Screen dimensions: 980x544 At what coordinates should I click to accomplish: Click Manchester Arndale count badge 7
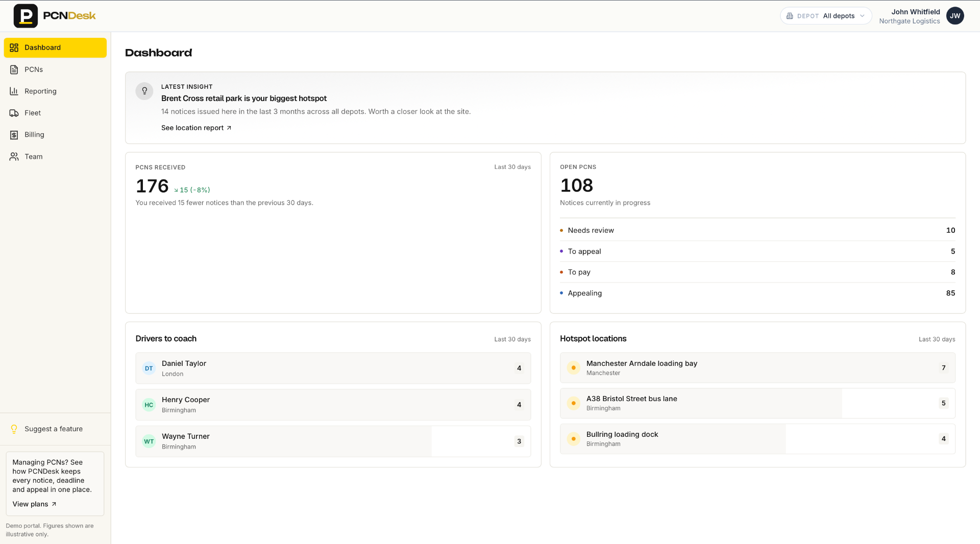click(944, 367)
